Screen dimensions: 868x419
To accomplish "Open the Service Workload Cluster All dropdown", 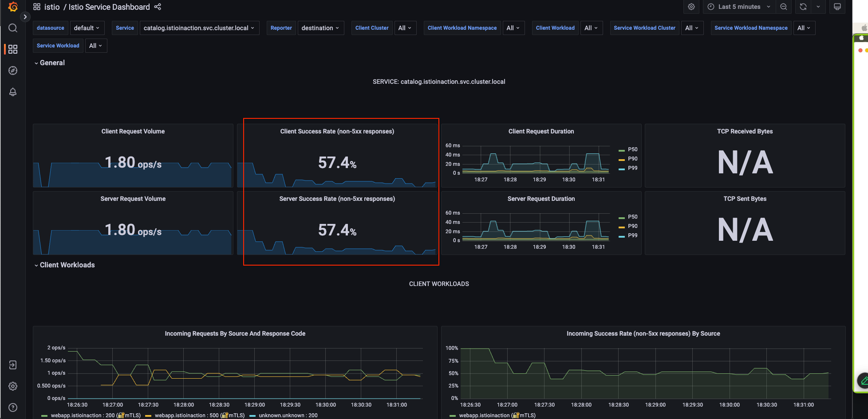I will click(692, 28).
